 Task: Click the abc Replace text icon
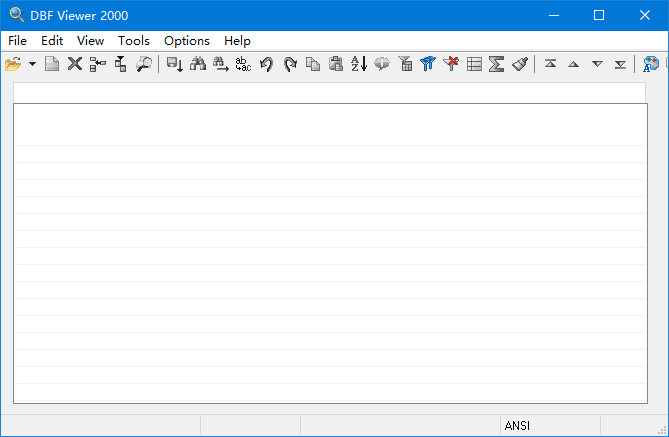click(x=243, y=64)
